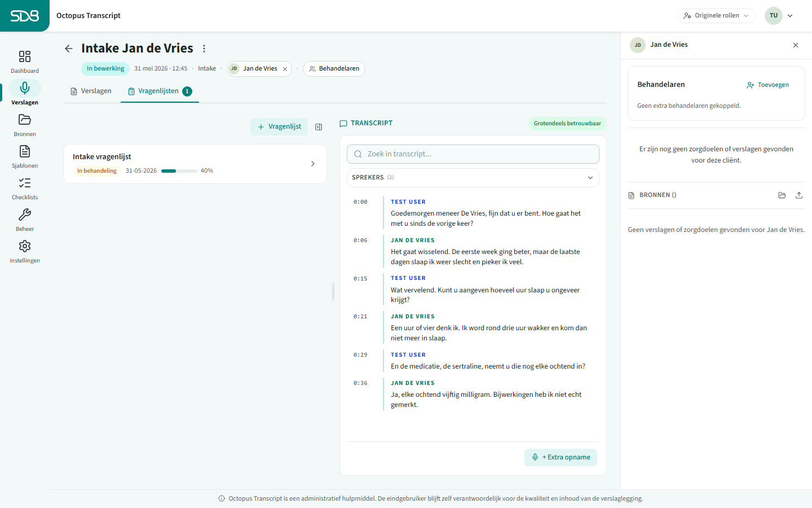Viewport: 812px width, 508px height.
Task: Click the Jan de Vries client chip
Action: 260,69
